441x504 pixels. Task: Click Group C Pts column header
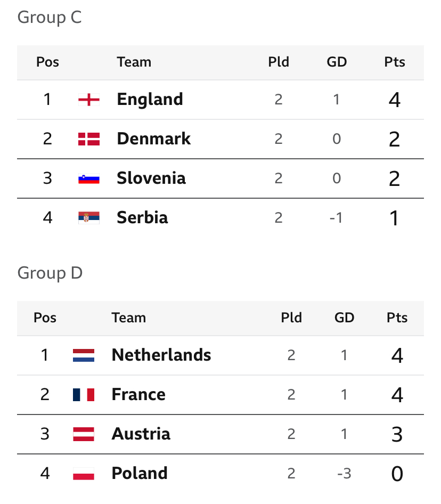tap(395, 62)
